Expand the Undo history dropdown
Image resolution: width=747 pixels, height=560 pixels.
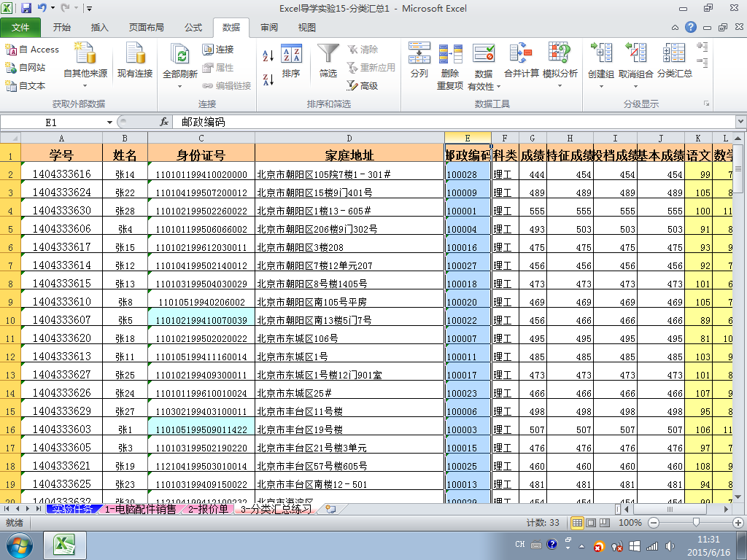(53, 8)
